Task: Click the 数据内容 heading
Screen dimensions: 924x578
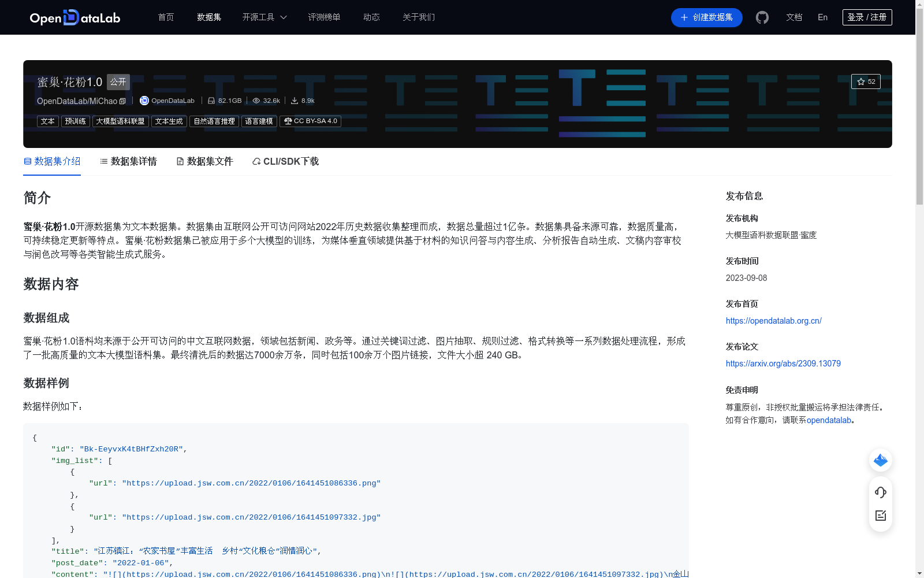Action: coord(51,284)
